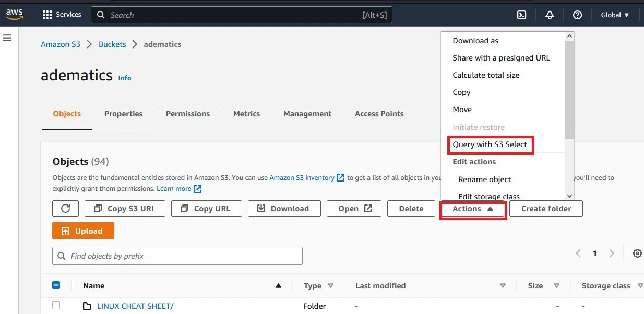This screenshot has width=644, height=314.
Task: Click the orange Upload button
Action: click(x=83, y=231)
